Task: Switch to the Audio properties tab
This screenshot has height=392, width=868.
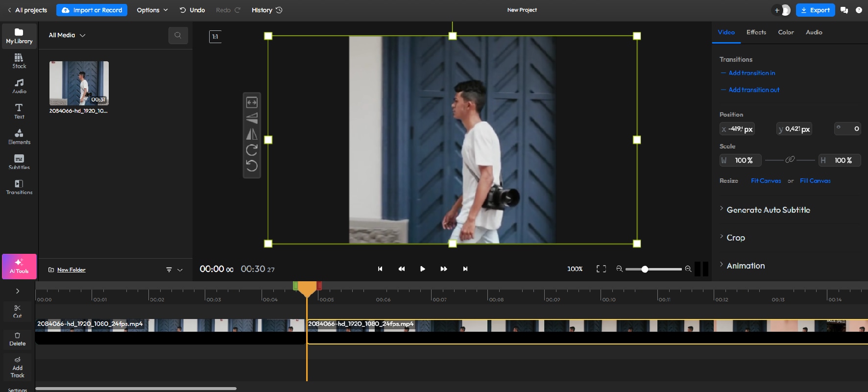Action: point(814,32)
